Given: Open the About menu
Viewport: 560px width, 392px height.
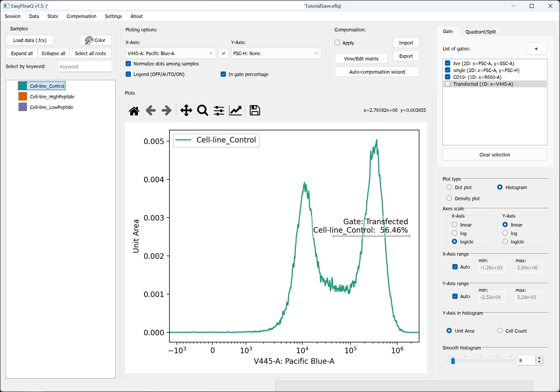Looking at the screenshot, I should (x=136, y=16).
